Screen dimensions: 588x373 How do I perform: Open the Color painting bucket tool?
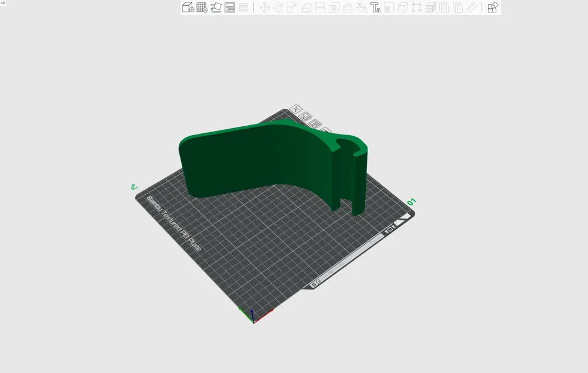click(x=362, y=8)
